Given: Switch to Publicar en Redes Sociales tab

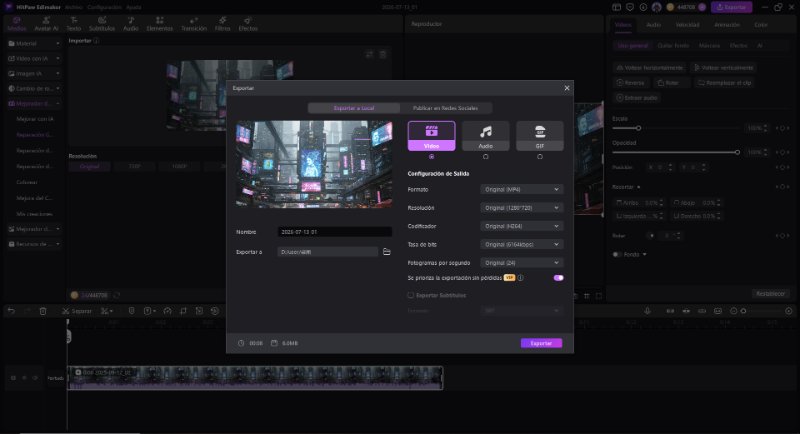Looking at the screenshot, I should [445, 108].
